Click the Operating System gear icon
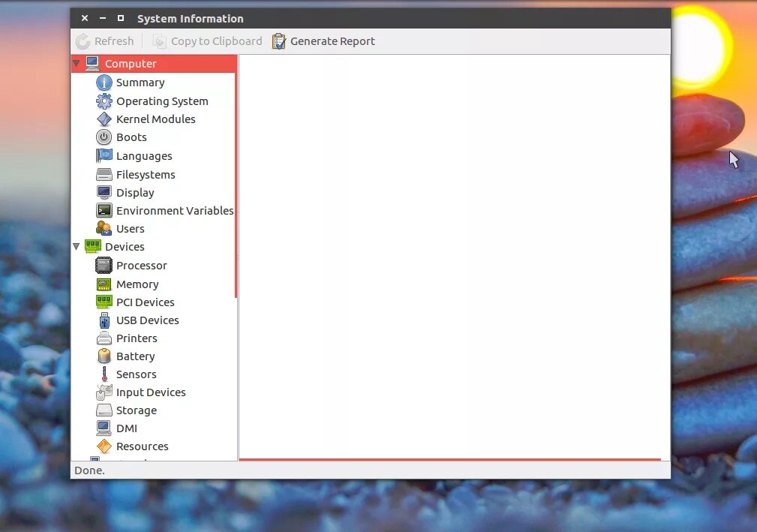 104,101
